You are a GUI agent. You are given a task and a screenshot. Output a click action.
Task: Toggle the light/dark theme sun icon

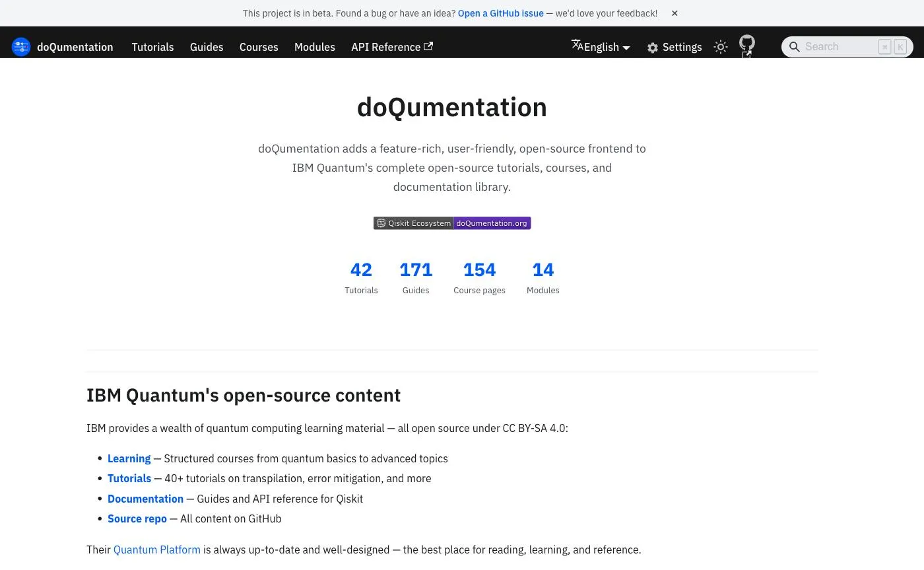coord(721,47)
